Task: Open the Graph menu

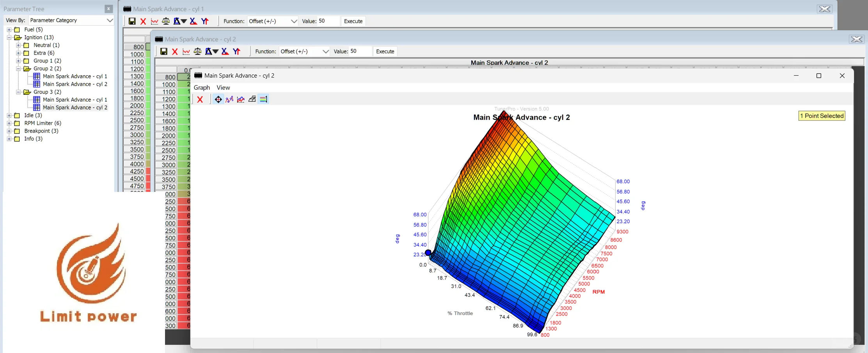Action: pyautogui.click(x=202, y=87)
